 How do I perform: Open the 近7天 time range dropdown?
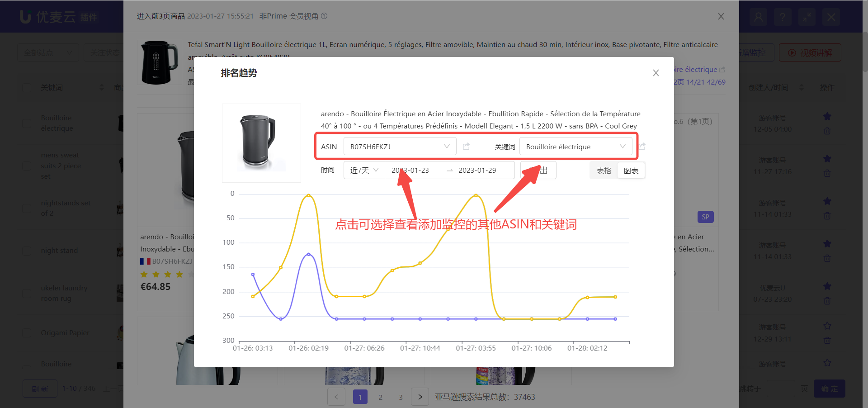coord(364,171)
